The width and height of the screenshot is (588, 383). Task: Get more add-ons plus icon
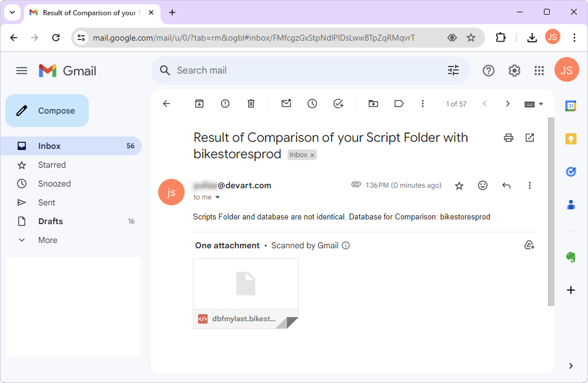coord(571,290)
